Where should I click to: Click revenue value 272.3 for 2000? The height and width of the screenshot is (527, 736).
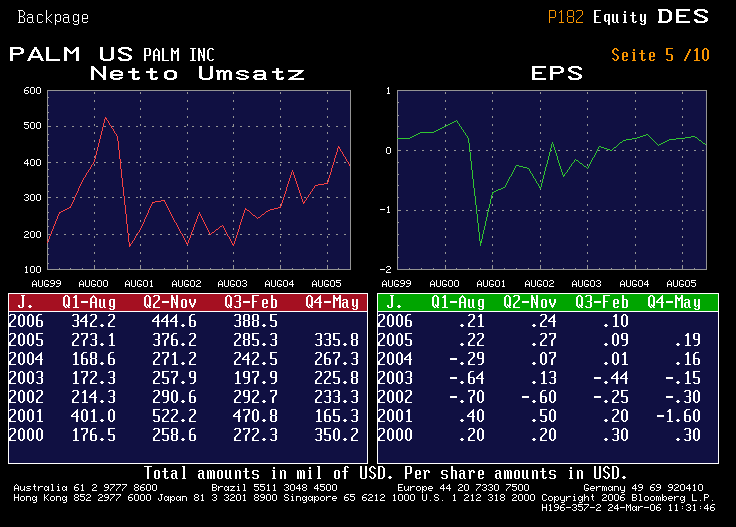(255, 435)
